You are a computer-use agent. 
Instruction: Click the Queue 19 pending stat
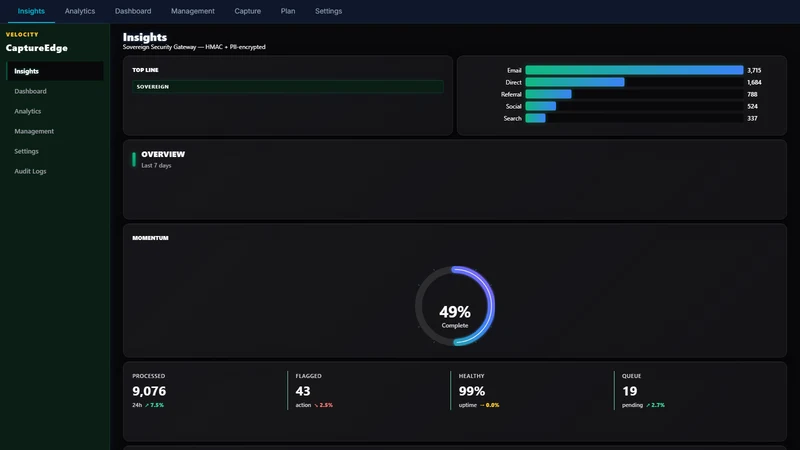pyautogui.click(x=695, y=391)
